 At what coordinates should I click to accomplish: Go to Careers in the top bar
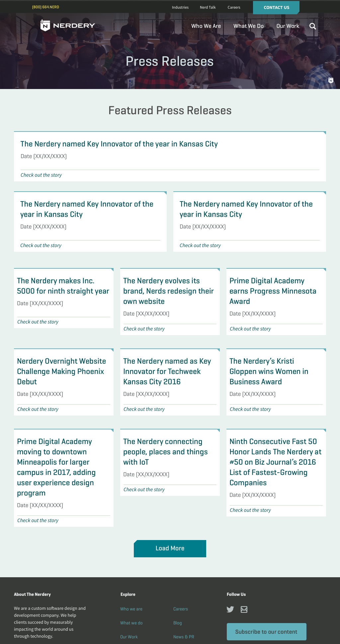(234, 7)
